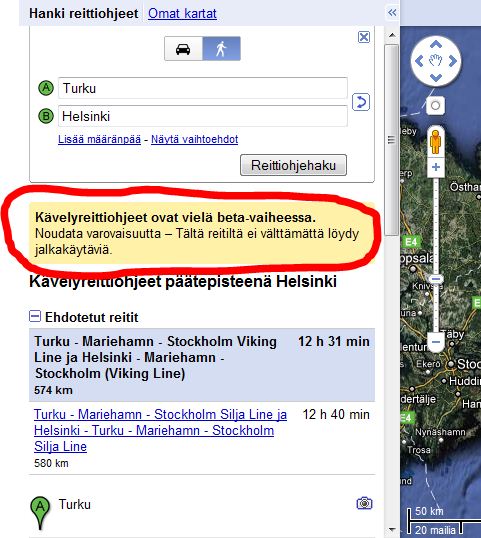Pan the map right with arrow
Viewport: 481px width, 538px height.
[x=453, y=61]
